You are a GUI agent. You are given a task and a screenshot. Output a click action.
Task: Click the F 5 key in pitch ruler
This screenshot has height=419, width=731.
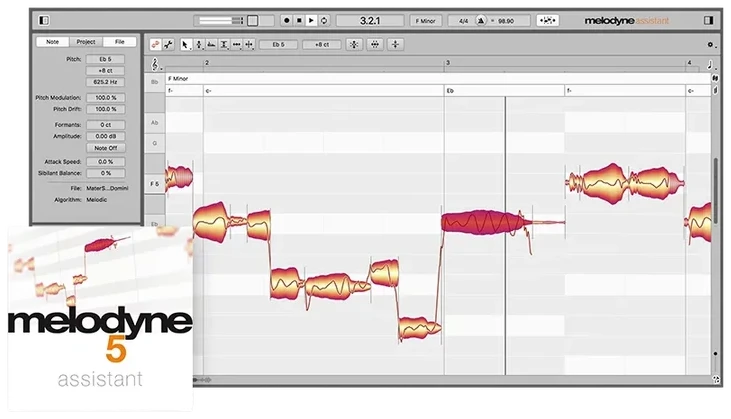(155, 184)
